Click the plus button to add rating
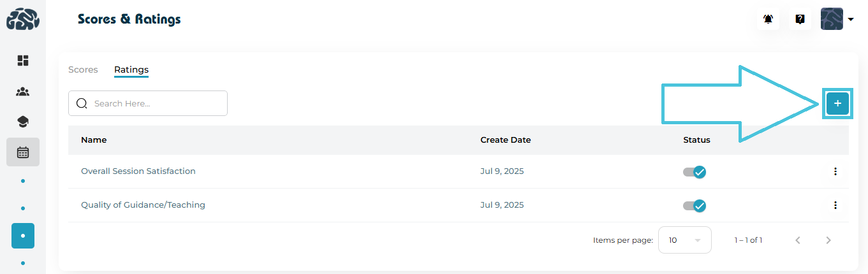This screenshot has height=274, width=868. pos(837,103)
